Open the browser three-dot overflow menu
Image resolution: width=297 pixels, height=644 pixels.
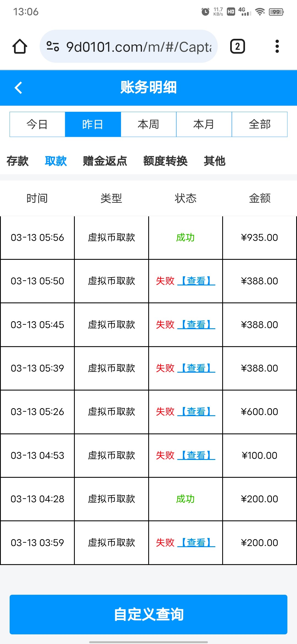277,46
